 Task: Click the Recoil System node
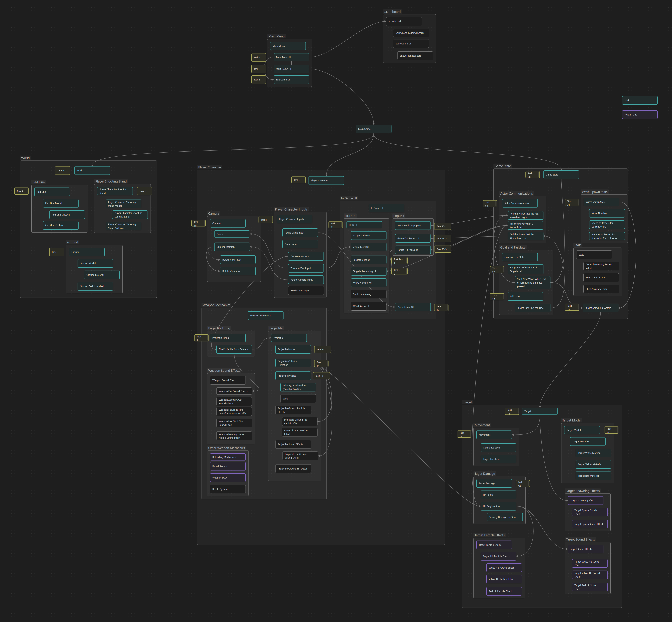228,466
